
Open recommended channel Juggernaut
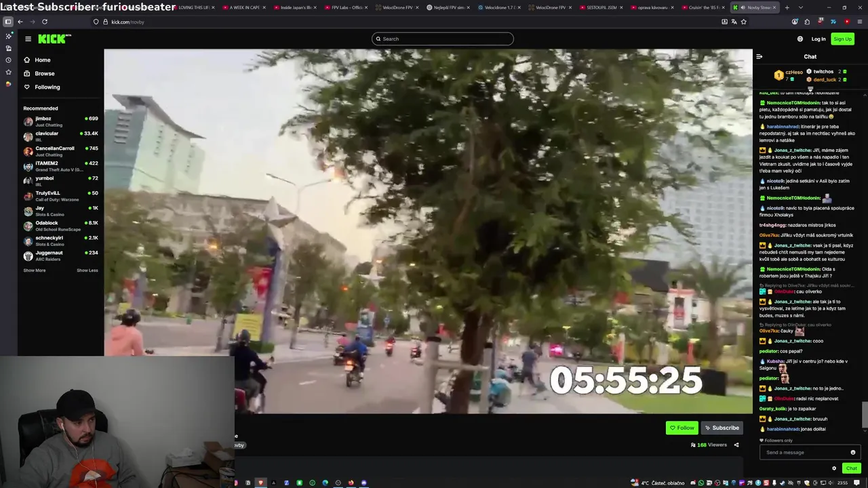click(60, 256)
